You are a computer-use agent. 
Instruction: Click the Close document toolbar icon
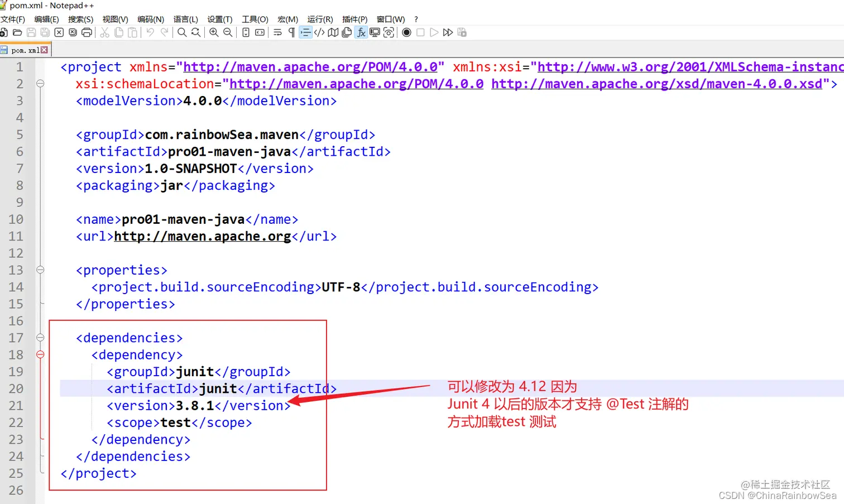[59, 32]
